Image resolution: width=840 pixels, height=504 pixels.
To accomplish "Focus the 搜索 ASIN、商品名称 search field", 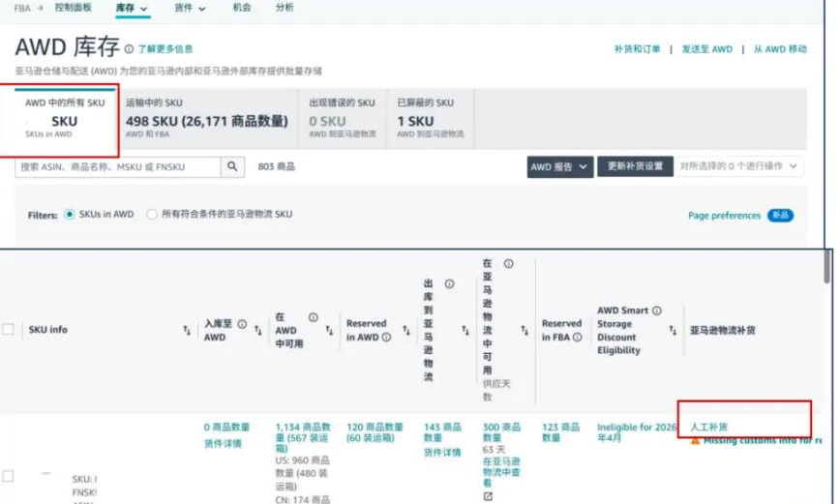I will (118, 166).
